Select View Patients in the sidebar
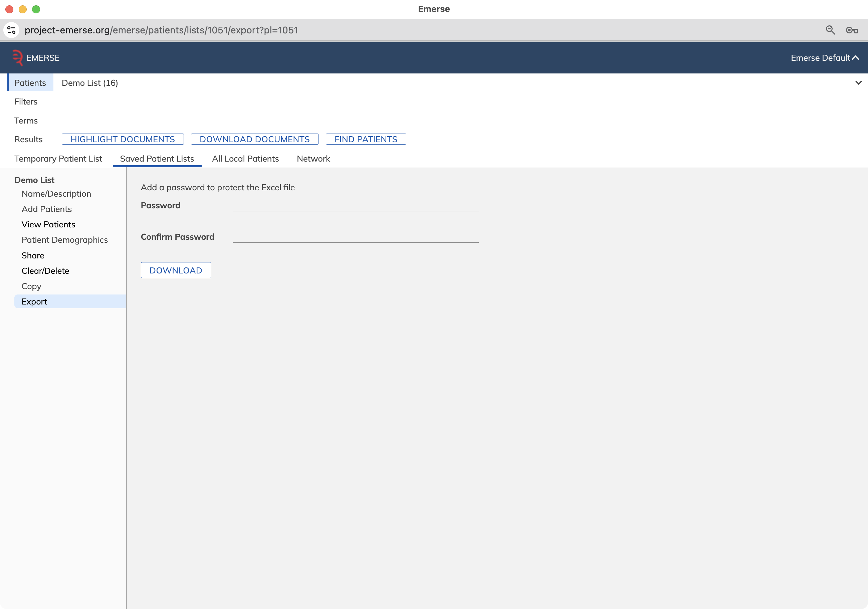Image resolution: width=868 pixels, height=609 pixels. [48, 225]
